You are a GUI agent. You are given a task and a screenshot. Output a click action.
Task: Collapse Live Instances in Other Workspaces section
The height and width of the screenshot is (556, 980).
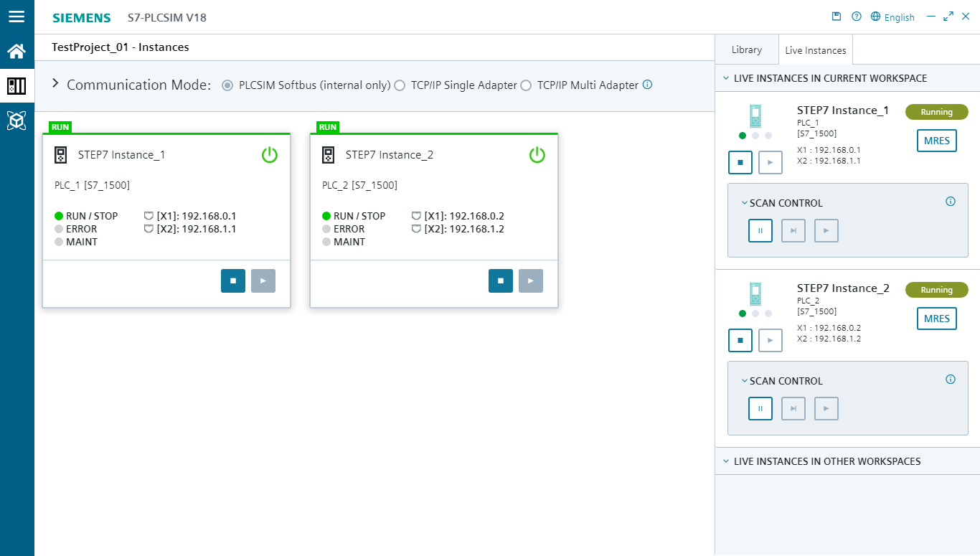coord(726,461)
